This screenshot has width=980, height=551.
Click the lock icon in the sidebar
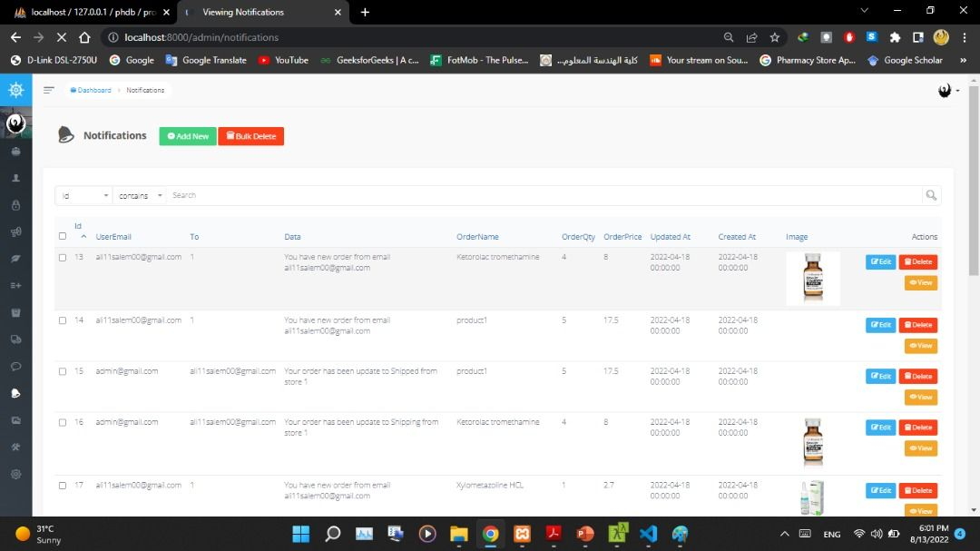[x=15, y=206]
